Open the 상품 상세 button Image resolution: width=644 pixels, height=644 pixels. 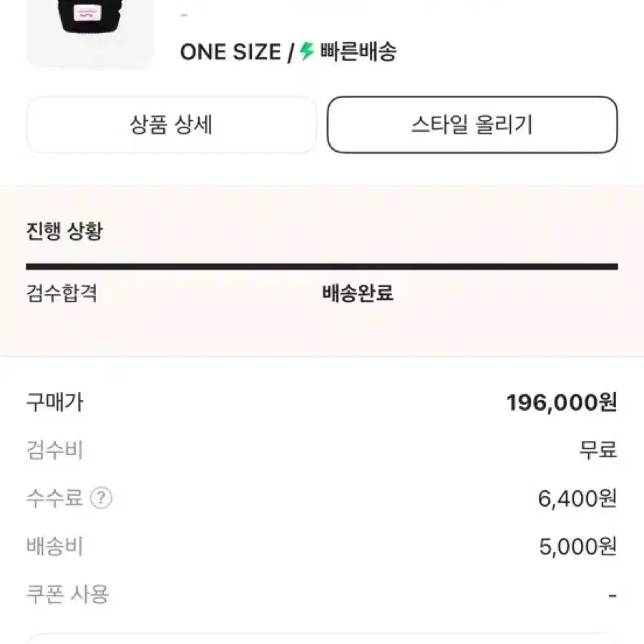(171, 125)
